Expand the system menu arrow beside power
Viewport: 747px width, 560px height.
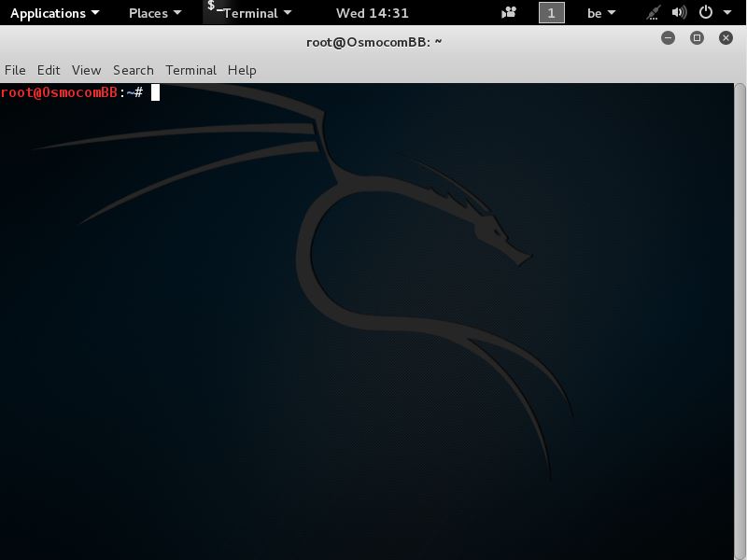tap(727, 12)
